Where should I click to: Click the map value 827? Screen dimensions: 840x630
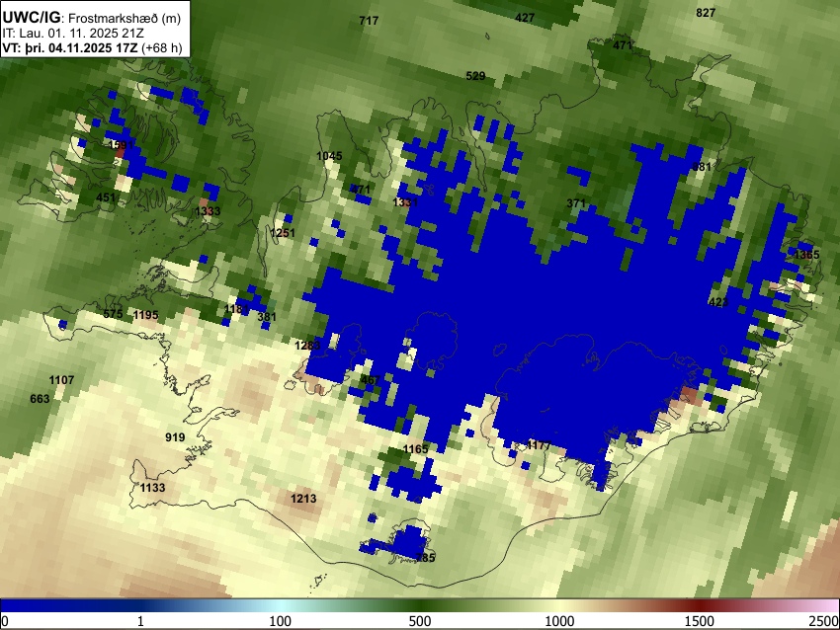point(706,13)
